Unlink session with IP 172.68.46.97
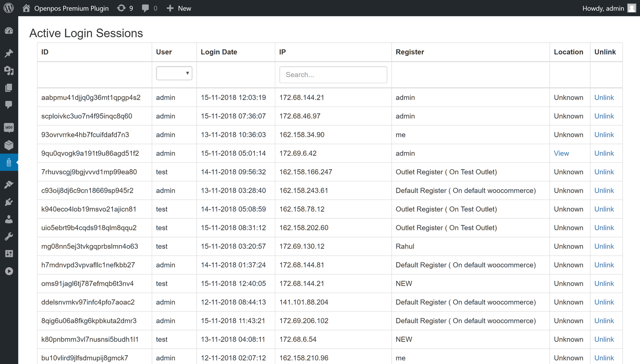 pos(604,116)
